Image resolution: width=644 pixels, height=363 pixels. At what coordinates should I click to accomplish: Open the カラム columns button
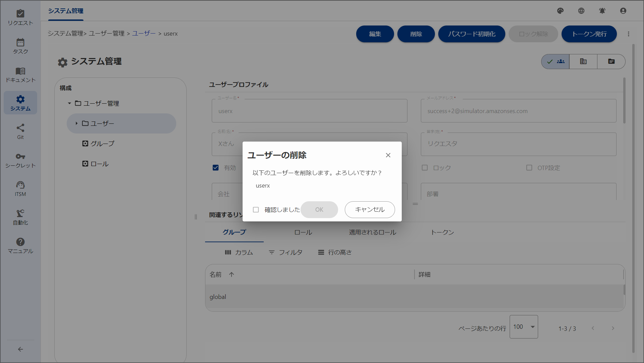point(239,252)
